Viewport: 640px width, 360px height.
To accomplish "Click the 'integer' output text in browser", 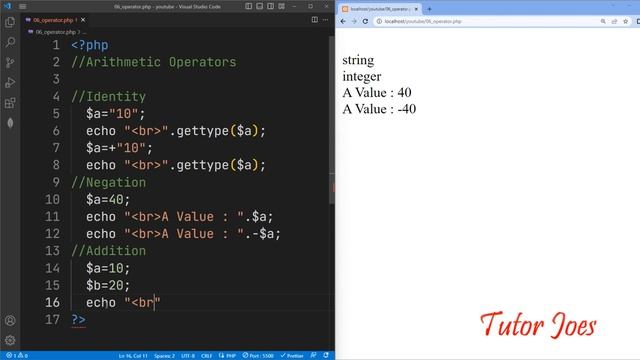I will [x=362, y=77].
